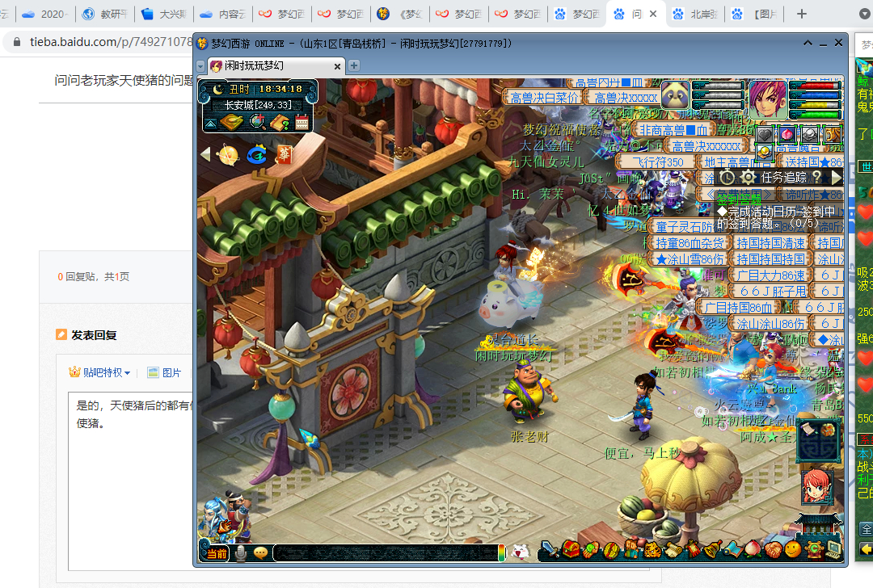Click the gray heart buff icon
This screenshot has width=873, height=588.
click(765, 134)
